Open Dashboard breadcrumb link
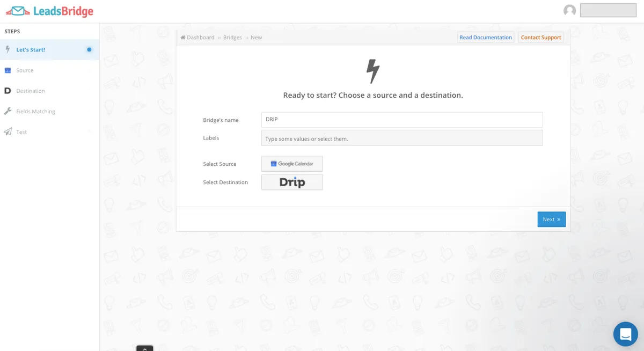Image resolution: width=644 pixels, height=351 pixels. [x=201, y=38]
